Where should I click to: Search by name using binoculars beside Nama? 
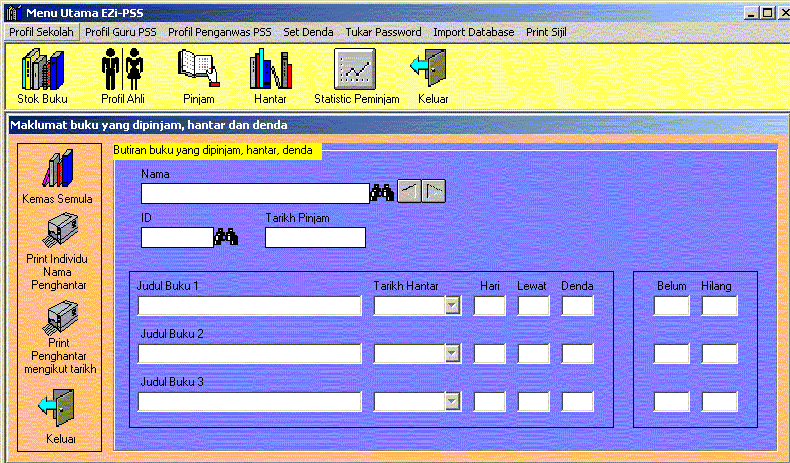[x=381, y=193]
